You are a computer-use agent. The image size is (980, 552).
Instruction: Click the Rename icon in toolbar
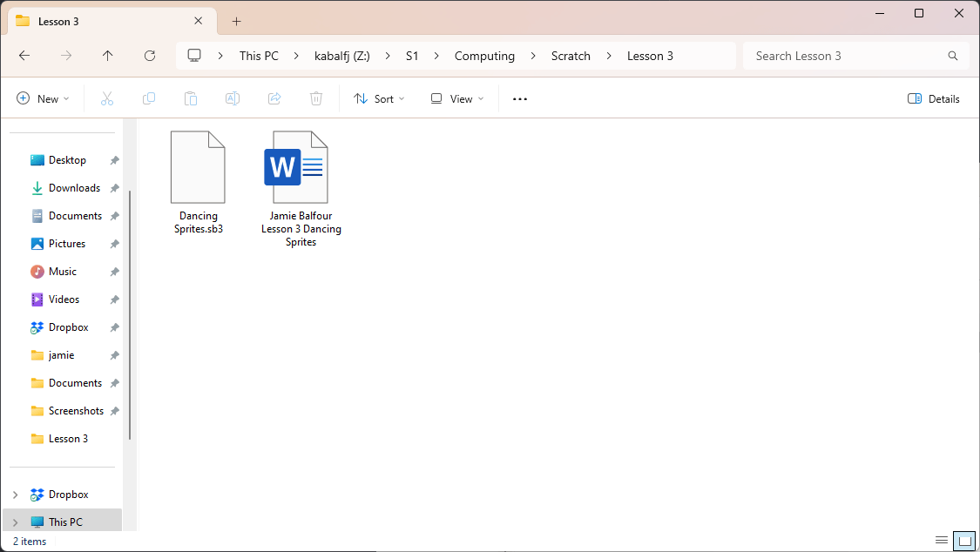point(233,98)
